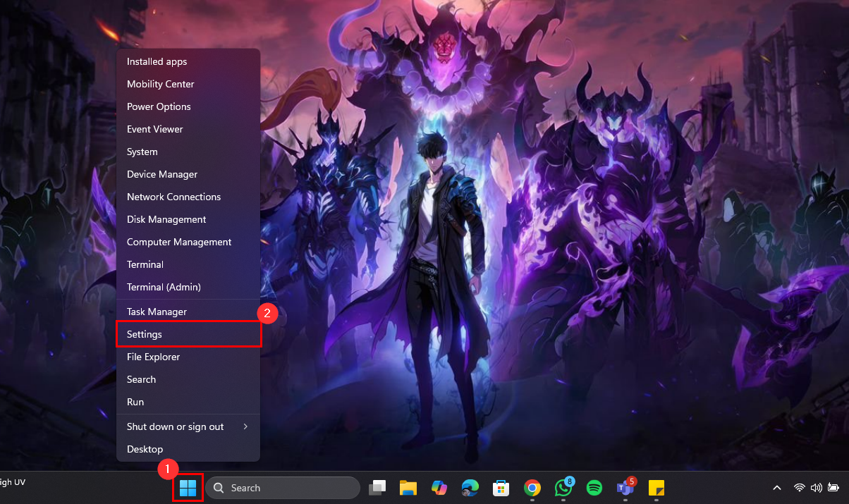Open the Copilot app icon

coord(439,488)
